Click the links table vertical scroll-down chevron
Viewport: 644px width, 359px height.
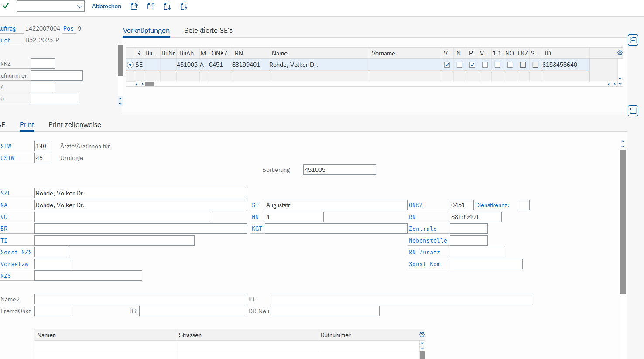(620, 83)
